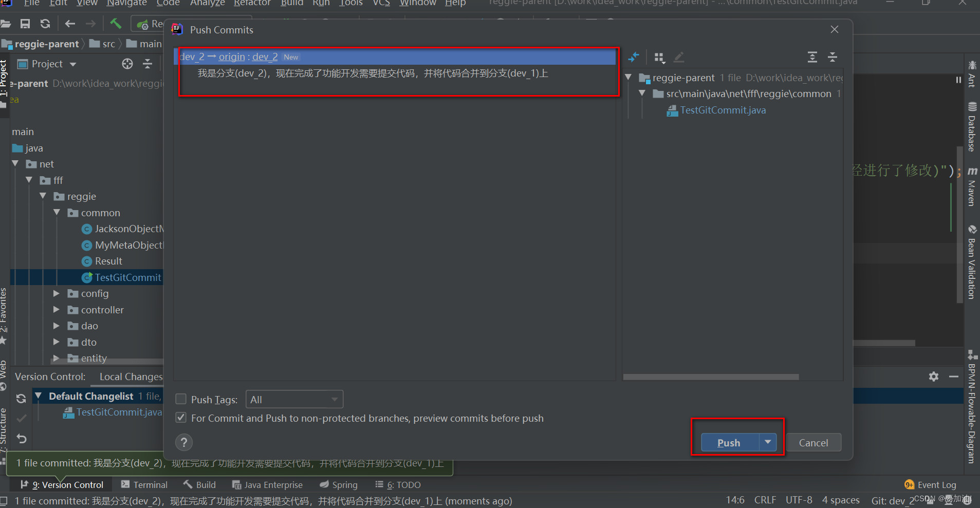Click the Cancel button
This screenshot has height=508, width=980.
tap(813, 442)
